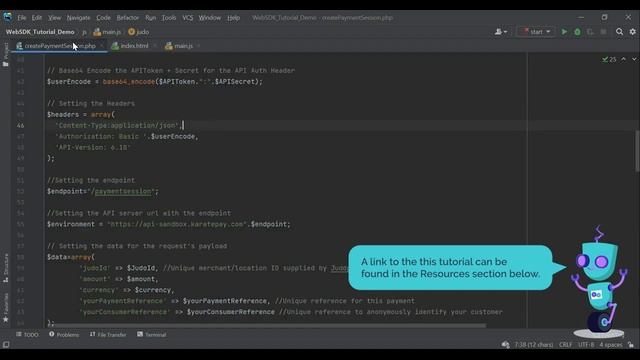The width and height of the screenshot is (640, 360).
Task: Click the base64_encode function call
Action: (x=129, y=82)
